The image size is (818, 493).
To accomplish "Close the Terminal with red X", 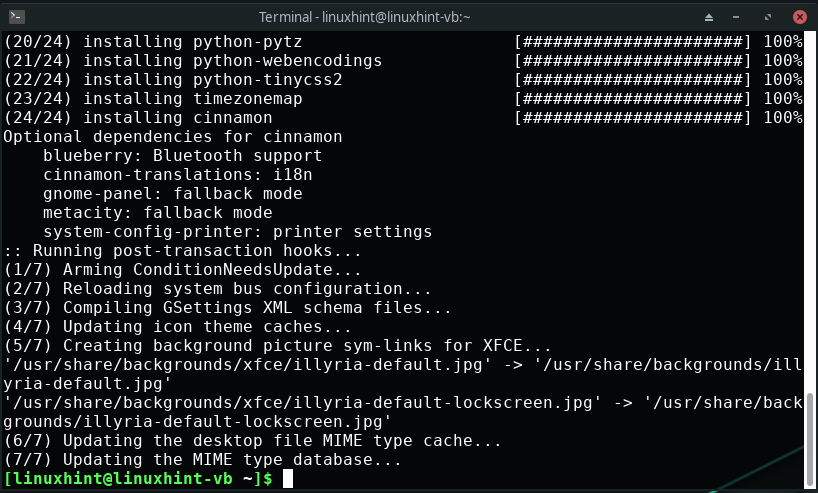I will click(799, 17).
